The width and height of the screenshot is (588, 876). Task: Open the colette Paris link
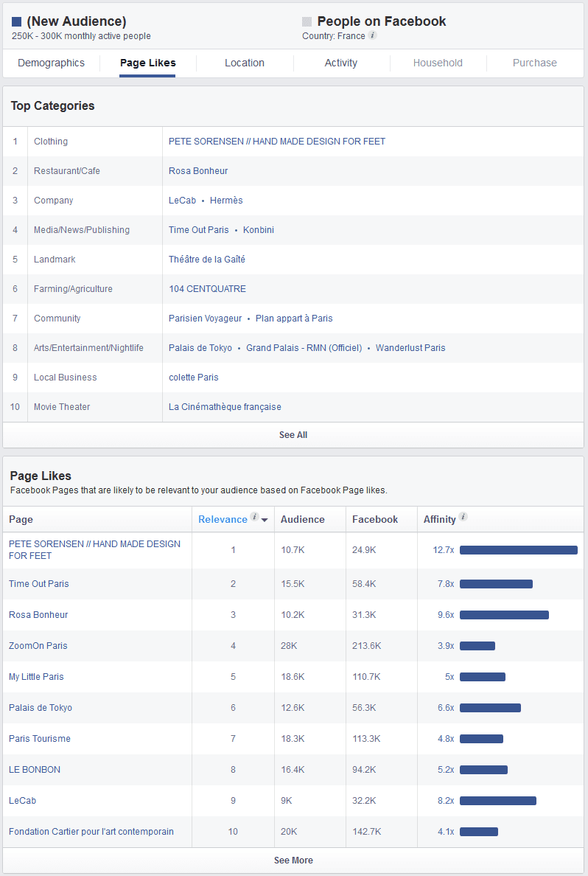coord(194,378)
